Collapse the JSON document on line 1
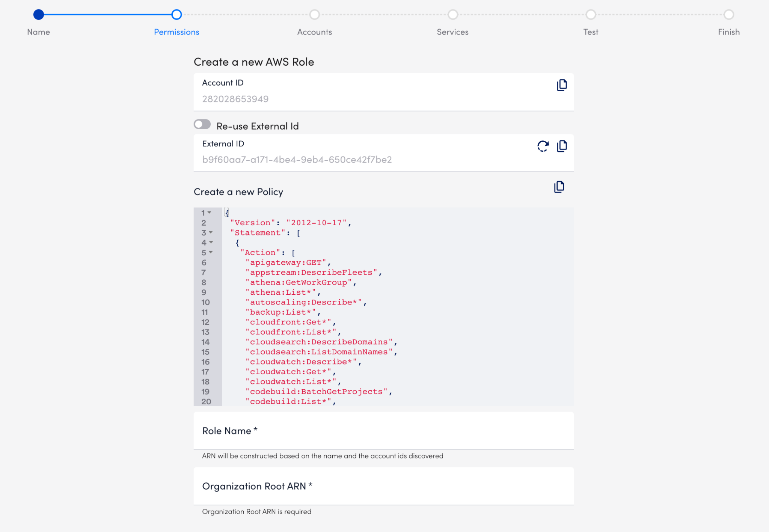The image size is (769, 532). (x=210, y=212)
